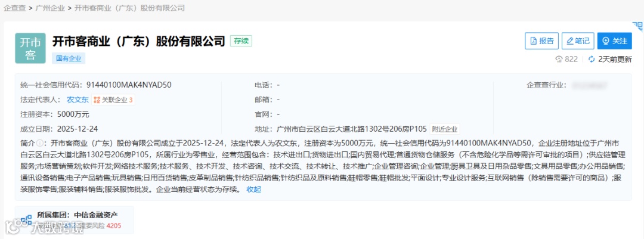Screen dimensions: 644x239
Task: Click the registered capital 5000万元 value
Action: click(x=73, y=114)
